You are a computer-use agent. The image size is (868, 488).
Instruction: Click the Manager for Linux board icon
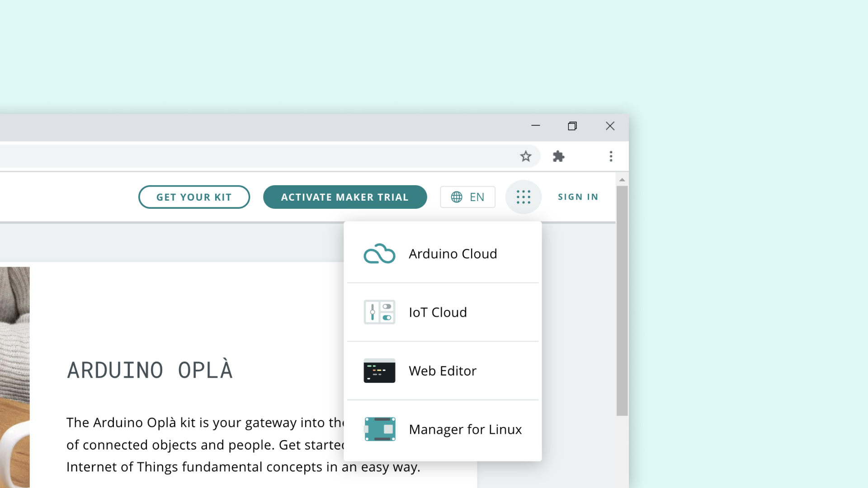(379, 429)
